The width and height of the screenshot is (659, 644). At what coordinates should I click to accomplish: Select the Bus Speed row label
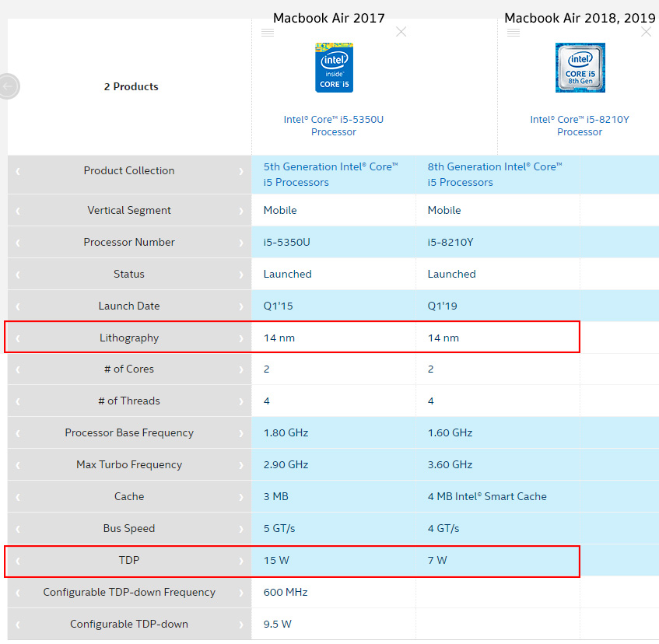click(129, 528)
